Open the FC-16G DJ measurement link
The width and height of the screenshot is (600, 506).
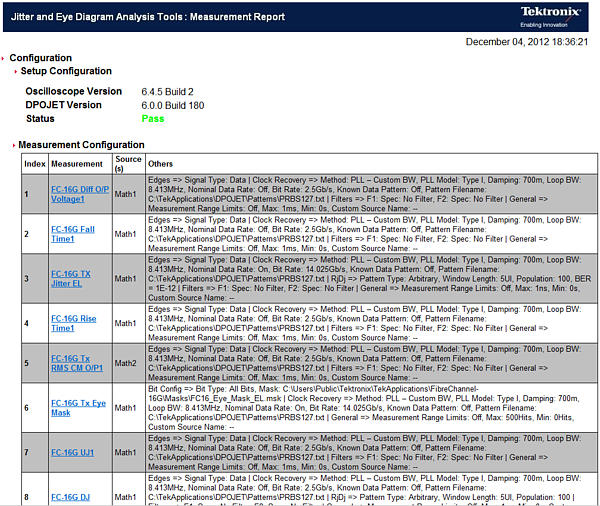pos(70,496)
